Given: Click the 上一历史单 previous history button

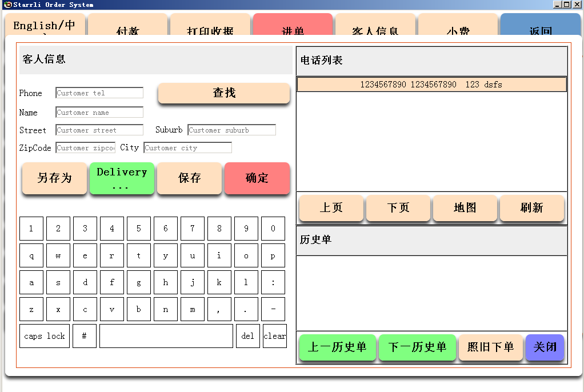Looking at the screenshot, I should (x=337, y=347).
